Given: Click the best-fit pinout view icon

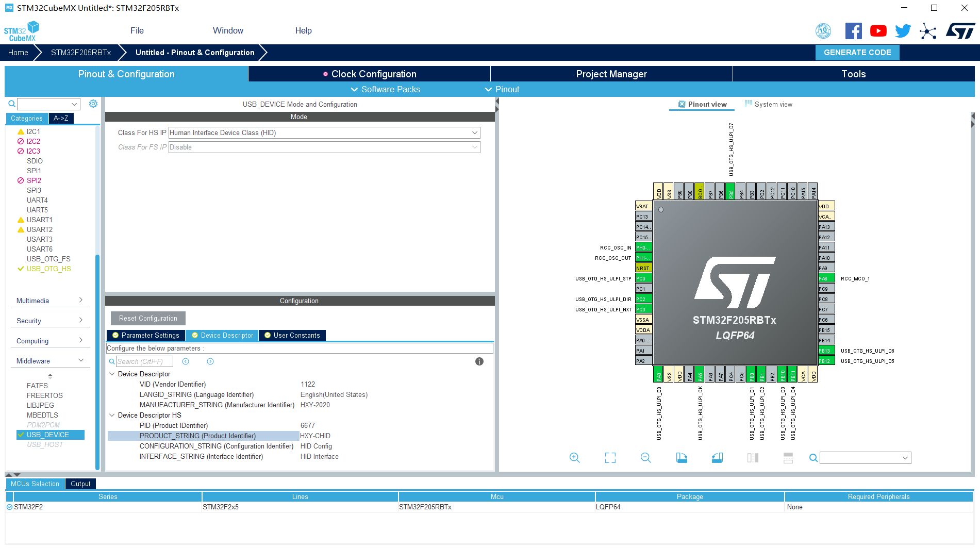Looking at the screenshot, I should [x=610, y=457].
